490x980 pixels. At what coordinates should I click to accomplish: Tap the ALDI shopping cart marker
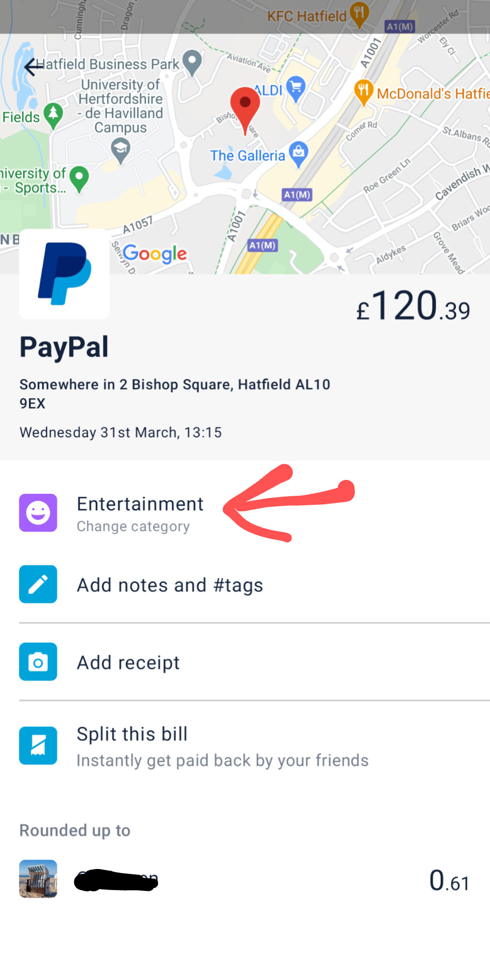(x=296, y=89)
